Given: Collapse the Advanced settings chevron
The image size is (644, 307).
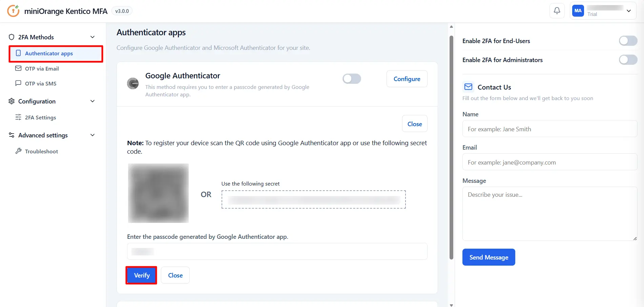Looking at the screenshot, I should tap(92, 135).
